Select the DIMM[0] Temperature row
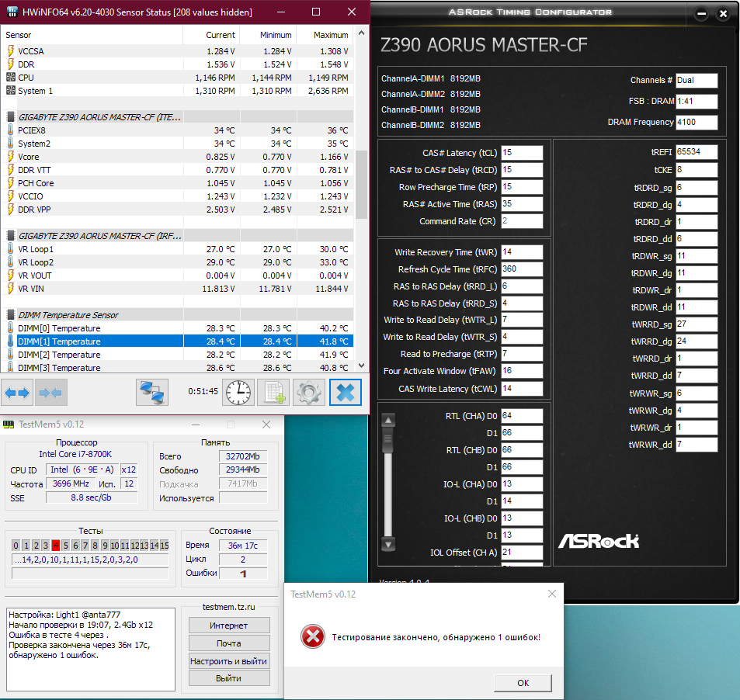 (x=177, y=327)
